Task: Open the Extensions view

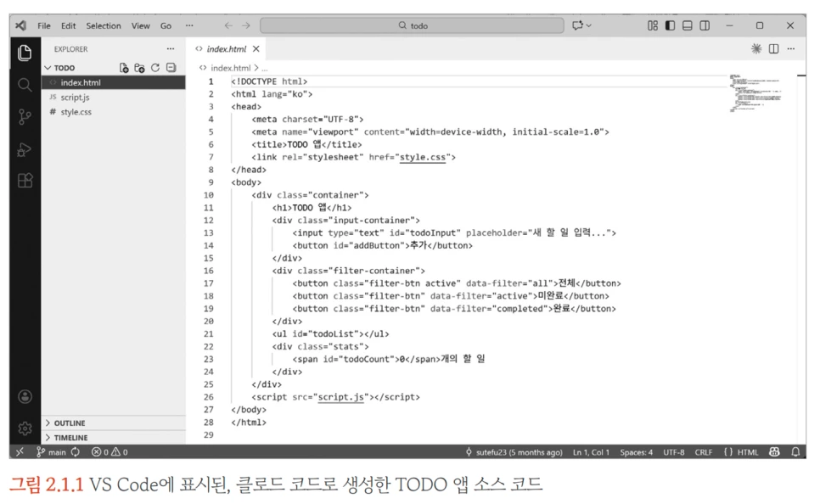Action: click(x=24, y=180)
